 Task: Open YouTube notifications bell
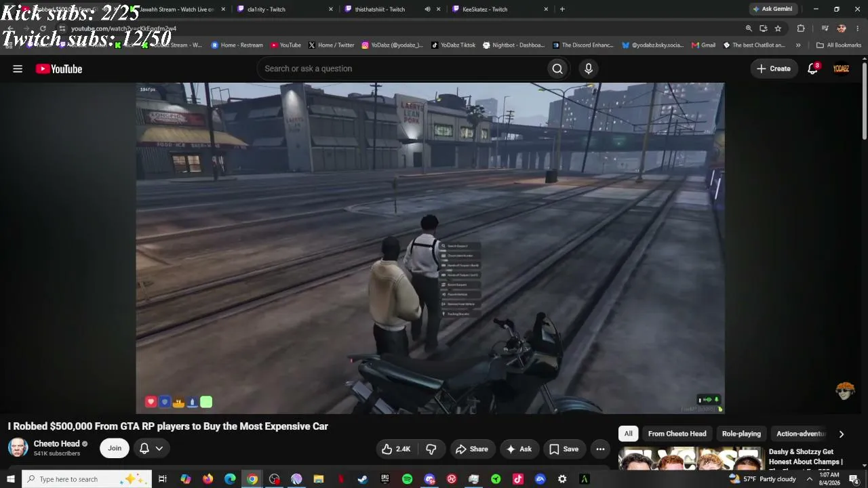[813, 68]
